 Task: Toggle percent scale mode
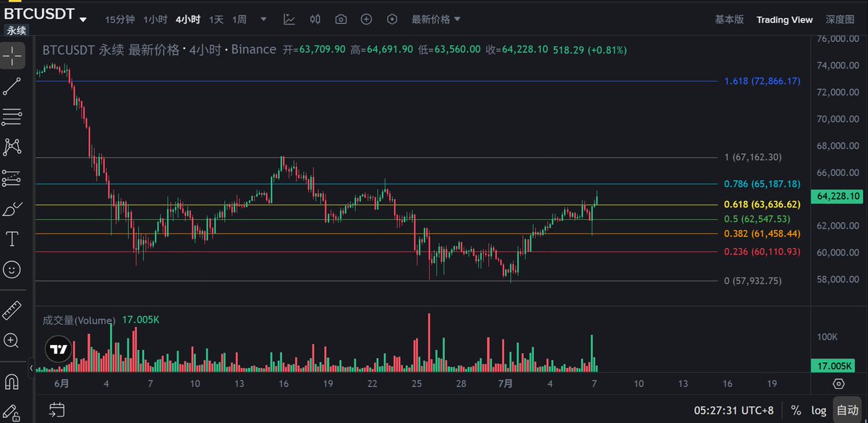pos(796,410)
